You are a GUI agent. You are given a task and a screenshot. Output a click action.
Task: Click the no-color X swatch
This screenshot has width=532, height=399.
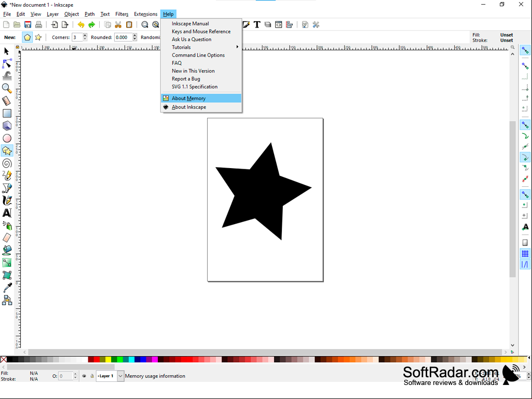[4, 360]
